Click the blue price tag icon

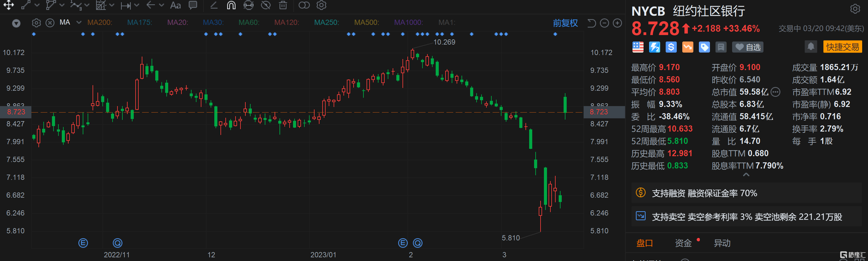tap(704, 47)
